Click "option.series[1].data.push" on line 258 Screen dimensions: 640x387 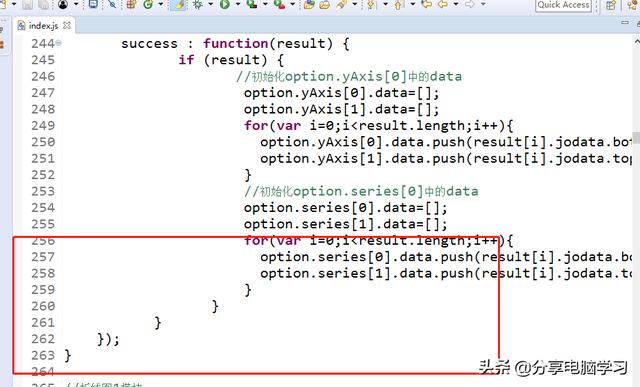click(367, 273)
